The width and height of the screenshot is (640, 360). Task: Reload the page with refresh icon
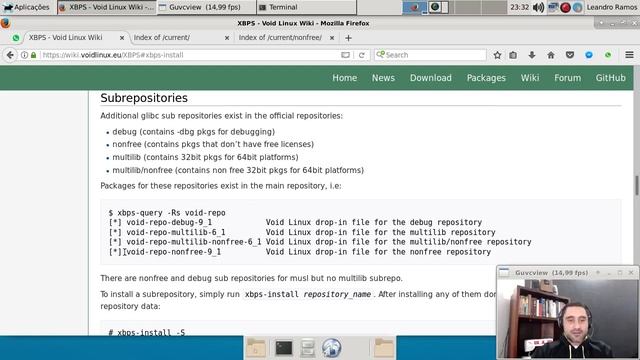362,55
